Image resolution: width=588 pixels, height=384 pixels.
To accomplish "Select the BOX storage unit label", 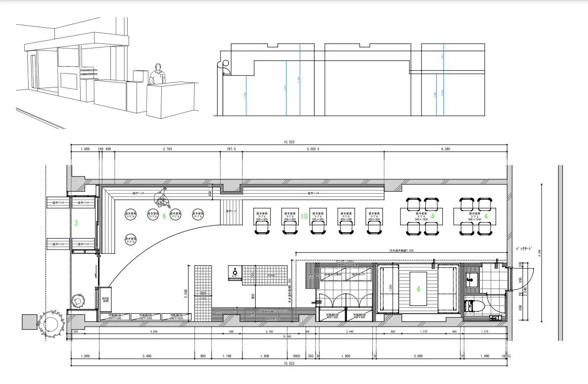I will pos(105,300).
